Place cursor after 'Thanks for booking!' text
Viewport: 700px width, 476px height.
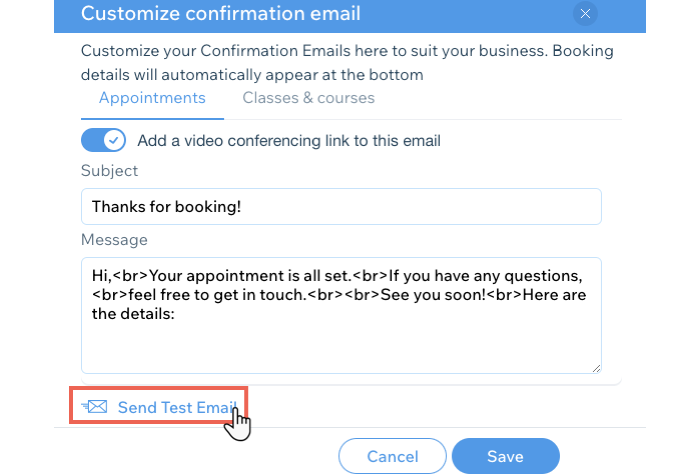click(242, 207)
